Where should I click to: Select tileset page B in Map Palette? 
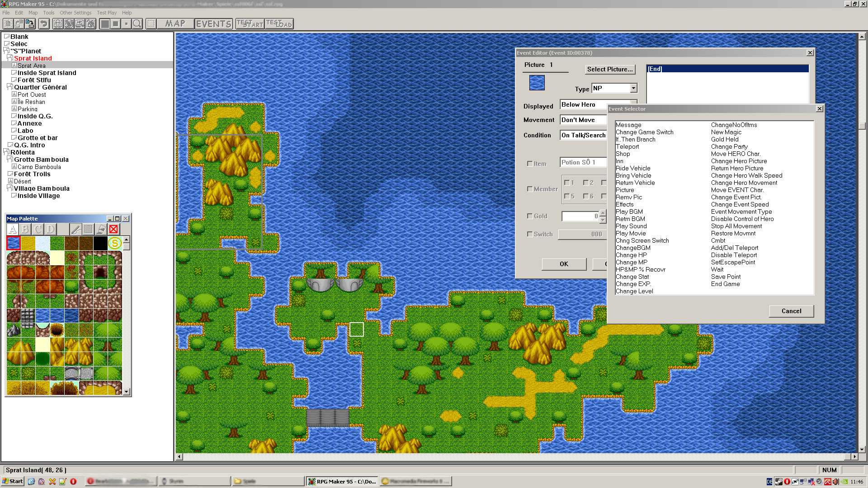[x=25, y=230]
